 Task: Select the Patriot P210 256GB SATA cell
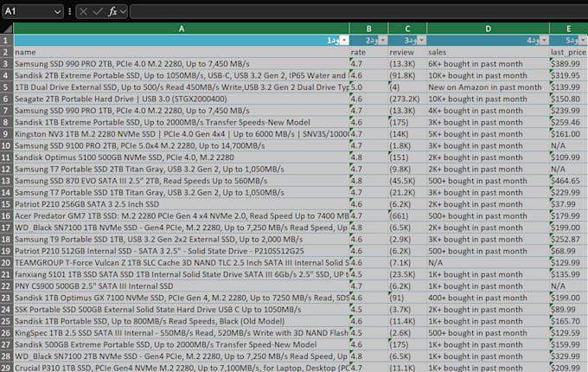pos(182,204)
